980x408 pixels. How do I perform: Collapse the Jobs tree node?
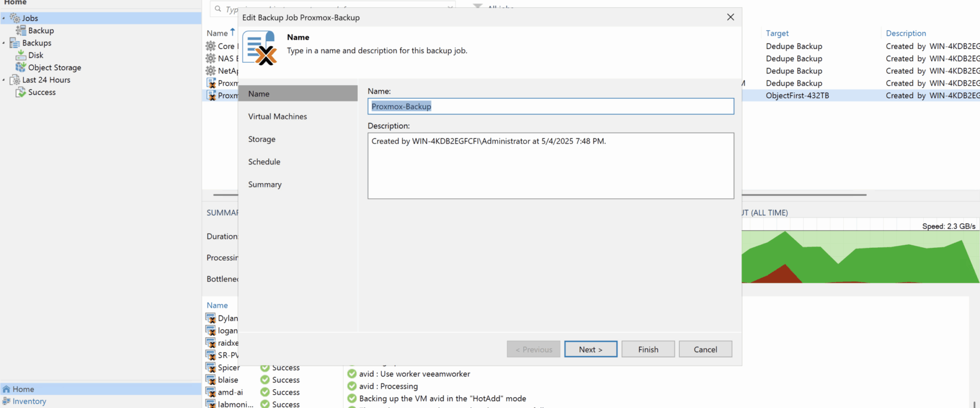(4, 18)
